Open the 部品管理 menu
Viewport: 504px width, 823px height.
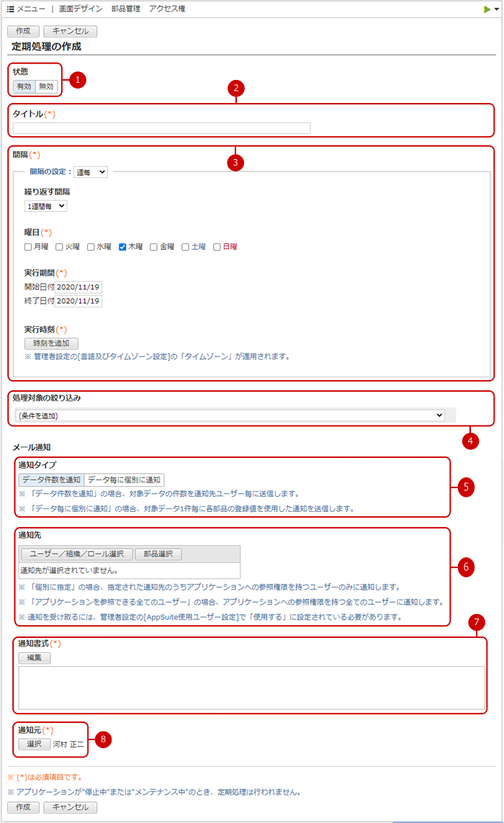pos(126,9)
